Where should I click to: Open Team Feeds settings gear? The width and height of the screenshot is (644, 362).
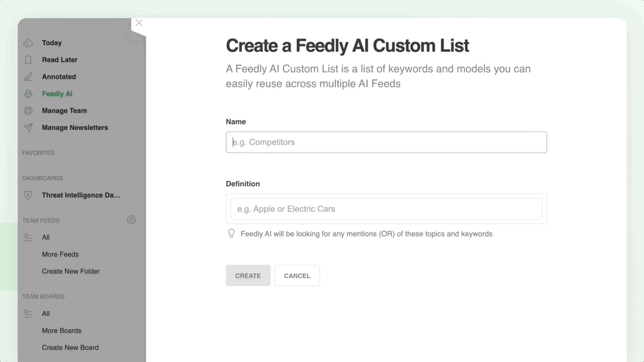tap(131, 220)
